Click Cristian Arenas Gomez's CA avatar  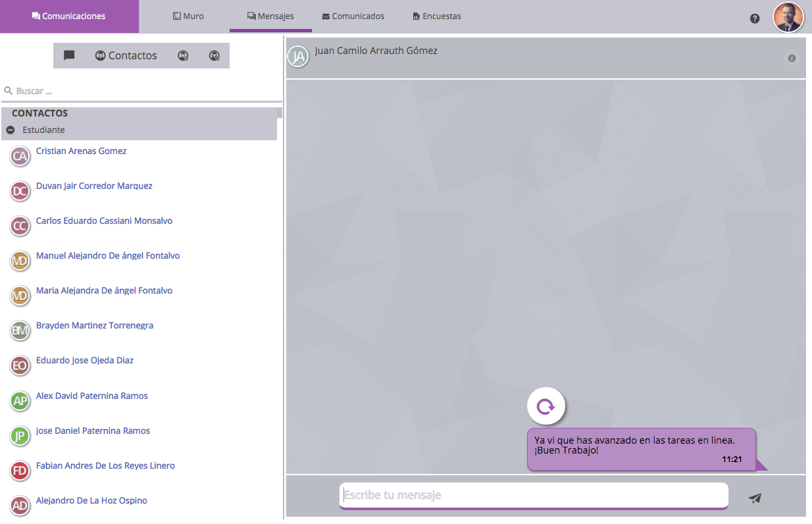point(20,156)
